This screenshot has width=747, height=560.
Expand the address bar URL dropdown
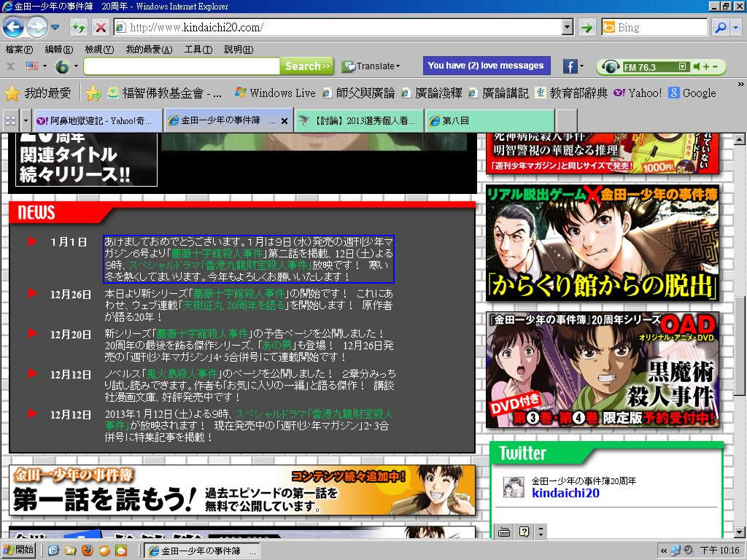(567, 27)
